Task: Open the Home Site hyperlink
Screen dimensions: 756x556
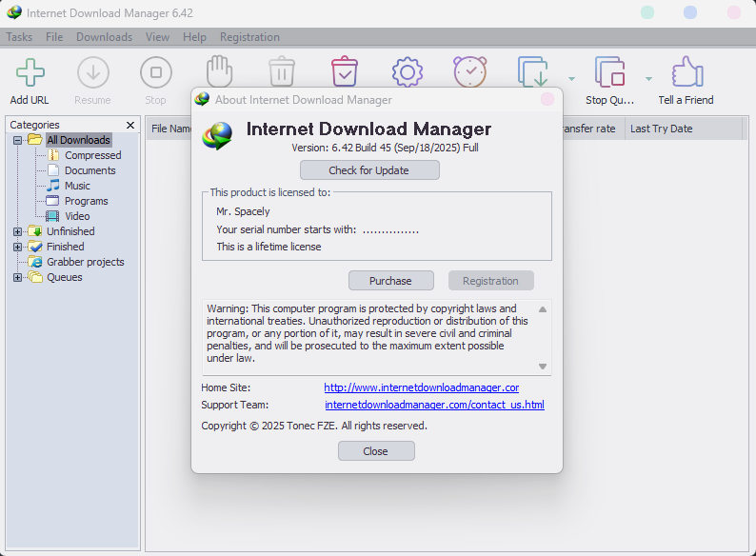Action: click(422, 387)
